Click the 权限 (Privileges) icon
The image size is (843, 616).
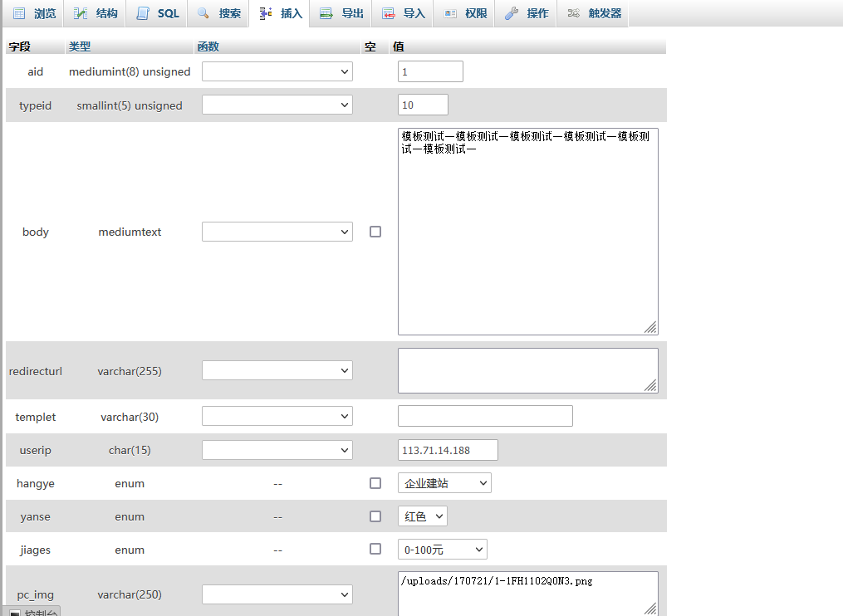tap(450, 13)
